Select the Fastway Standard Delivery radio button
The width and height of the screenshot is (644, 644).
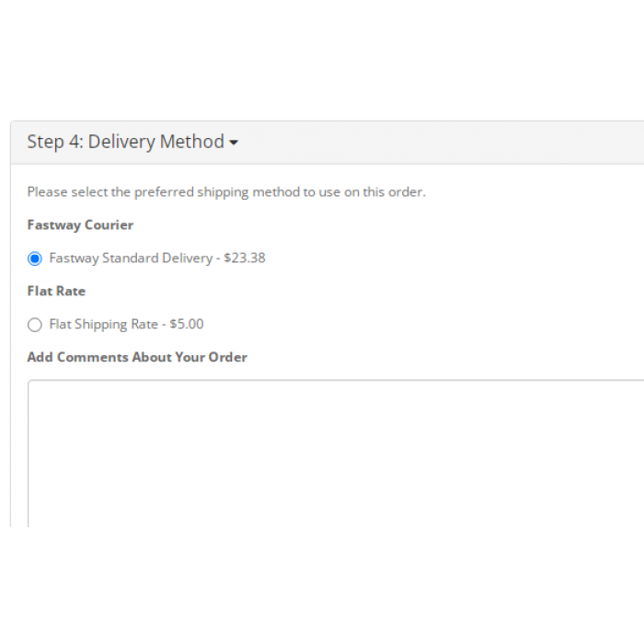(35, 259)
